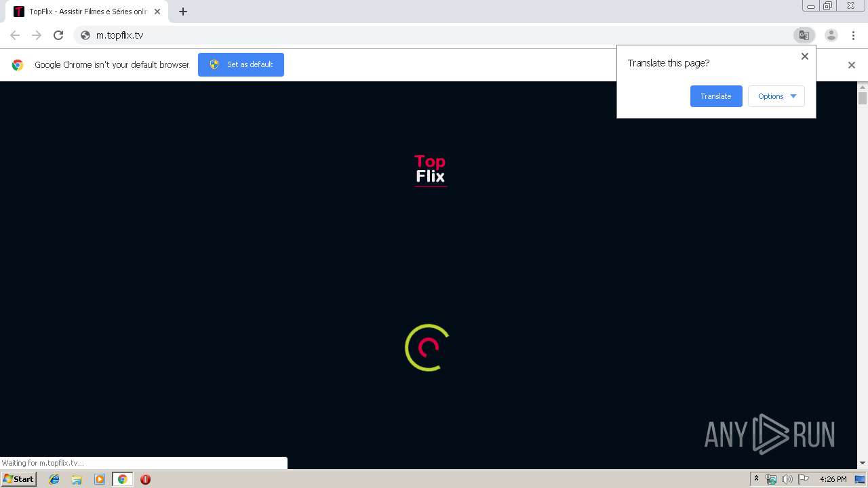This screenshot has width=868, height=488.
Task: Close the Translate this page popup
Action: [805, 56]
